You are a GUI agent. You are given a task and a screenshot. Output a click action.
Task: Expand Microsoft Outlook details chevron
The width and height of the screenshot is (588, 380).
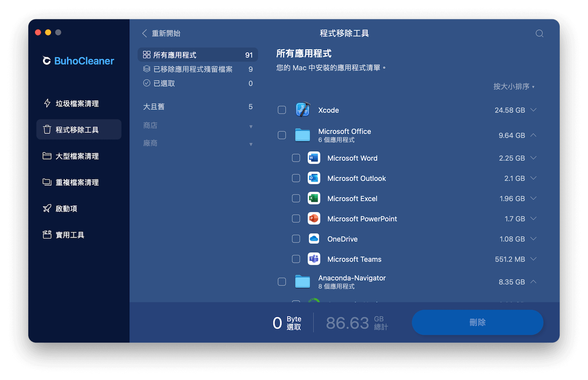coord(534,178)
